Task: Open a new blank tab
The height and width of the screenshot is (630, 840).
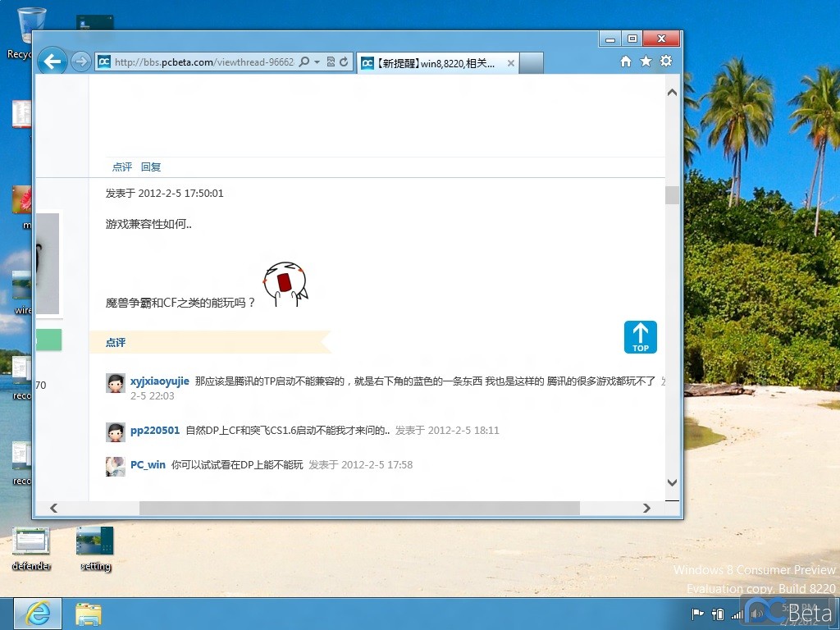Action: 532,63
